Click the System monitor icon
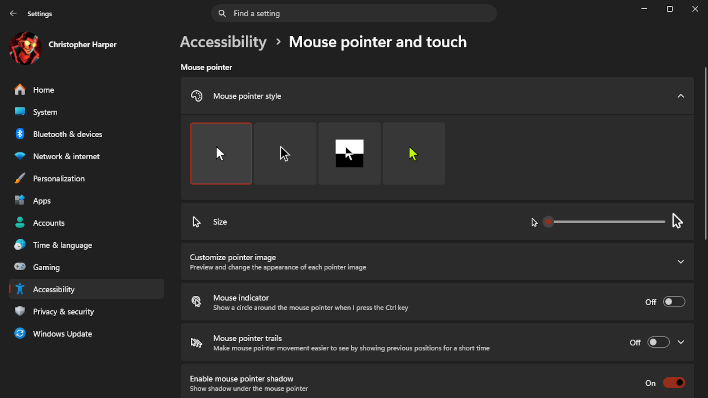 coord(20,112)
